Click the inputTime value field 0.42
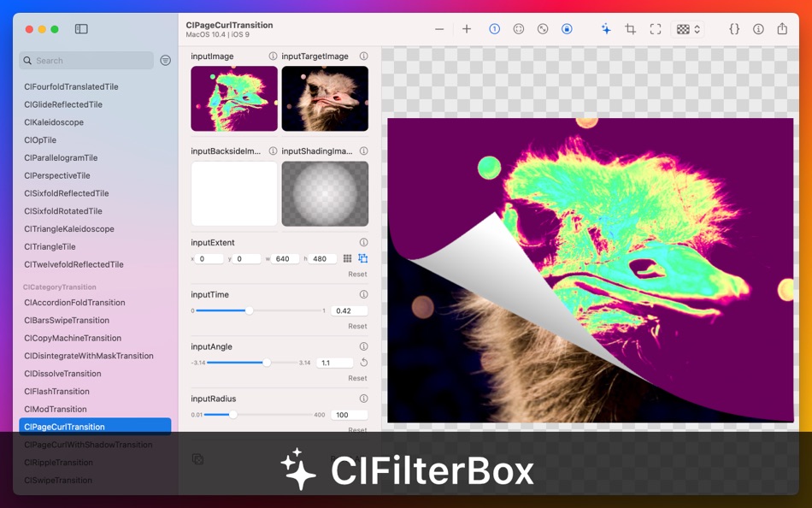The height and width of the screenshot is (508, 812). [x=349, y=311]
